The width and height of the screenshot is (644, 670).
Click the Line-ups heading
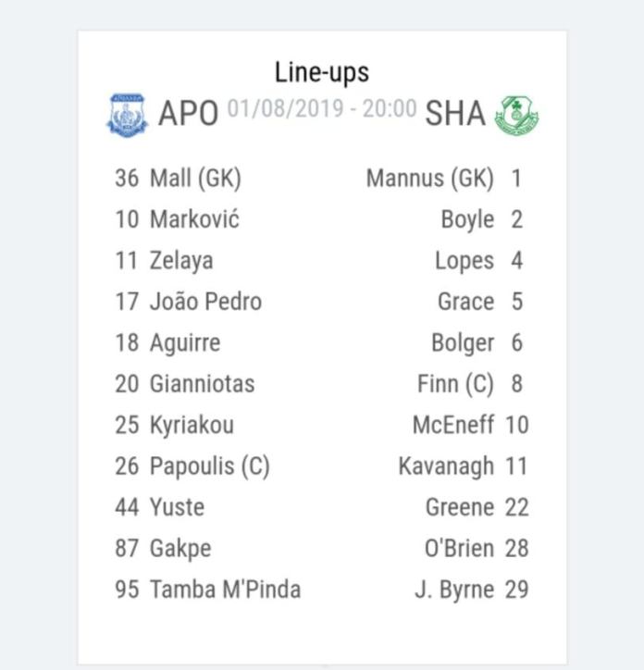point(322,72)
